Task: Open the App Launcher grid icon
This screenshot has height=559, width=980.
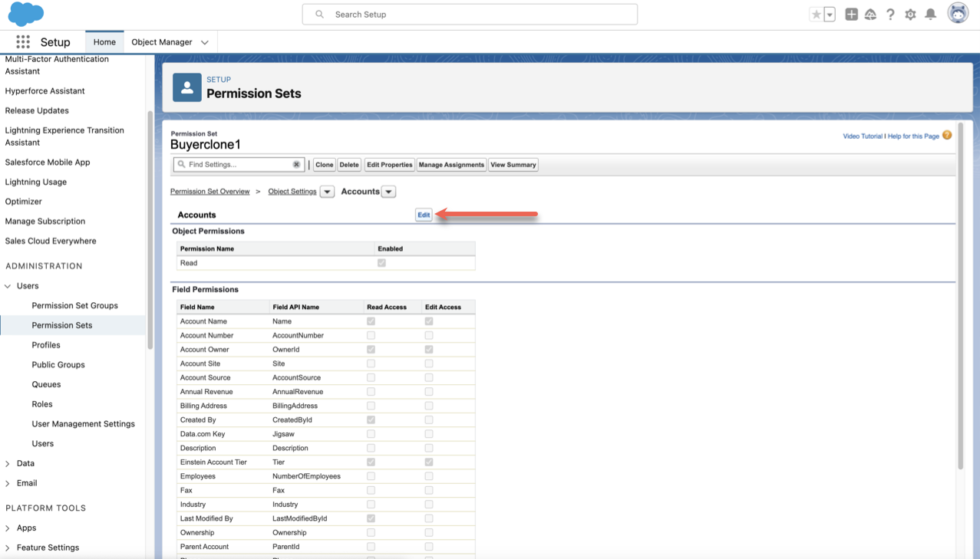Action: (x=23, y=42)
